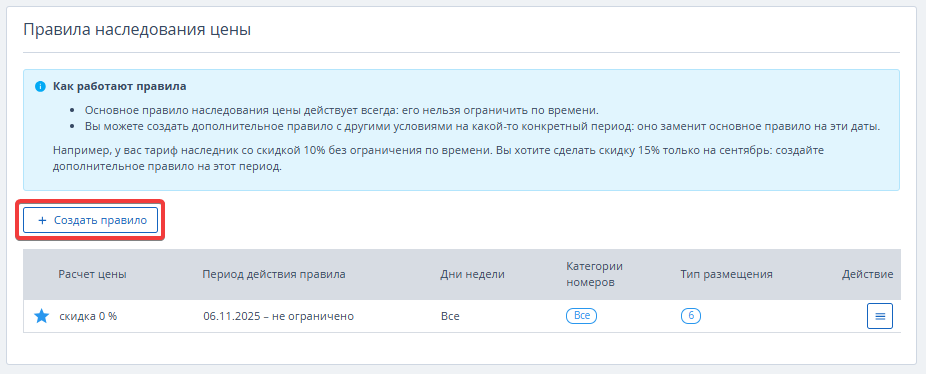Click the "06.11.2025 – не ограничено" period cell

(279, 316)
